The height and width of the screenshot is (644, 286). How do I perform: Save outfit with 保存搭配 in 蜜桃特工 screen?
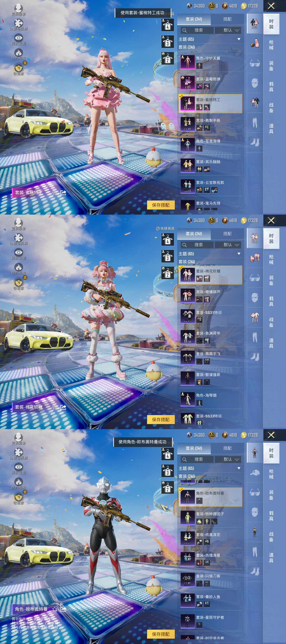tap(161, 205)
